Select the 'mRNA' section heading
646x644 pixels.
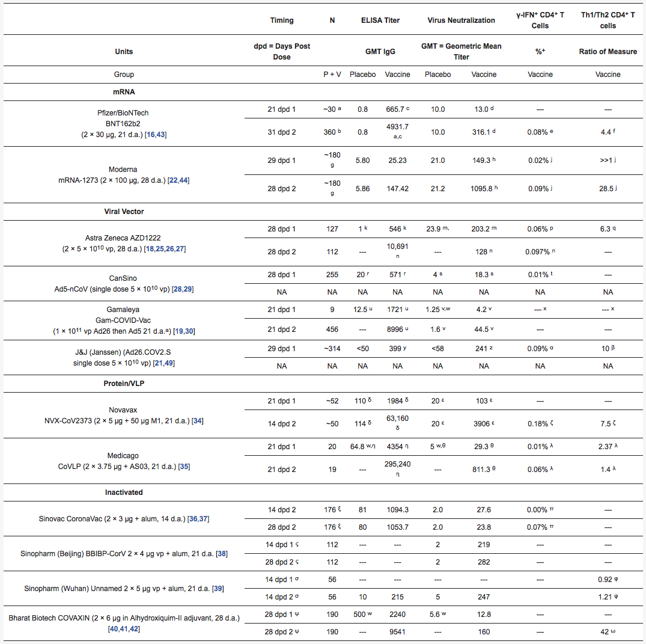coord(124,92)
